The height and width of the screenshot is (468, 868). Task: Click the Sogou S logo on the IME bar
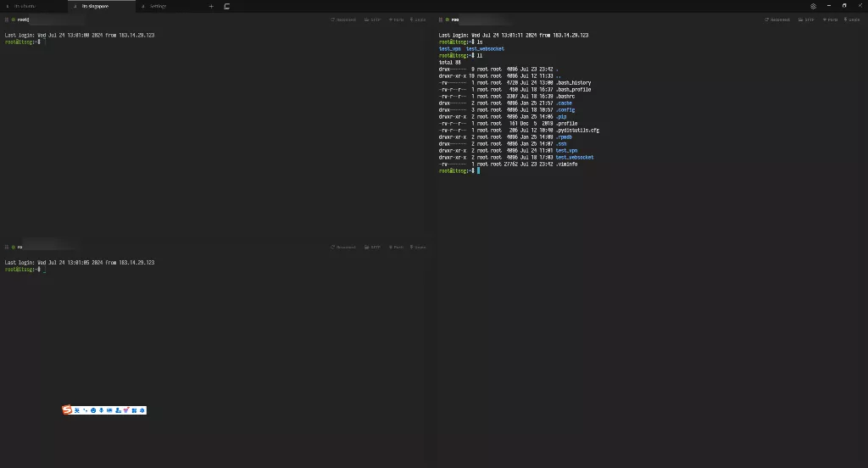click(67, 409)
